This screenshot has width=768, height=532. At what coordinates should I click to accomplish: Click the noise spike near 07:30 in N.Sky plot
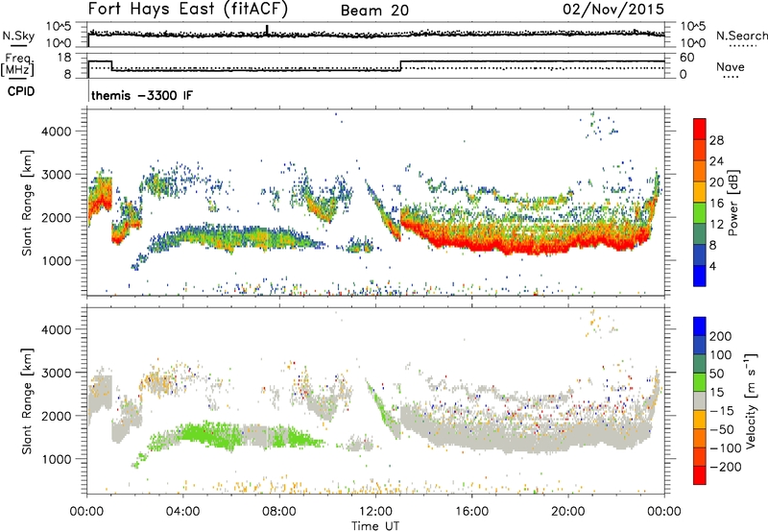[x=267, y=30]
